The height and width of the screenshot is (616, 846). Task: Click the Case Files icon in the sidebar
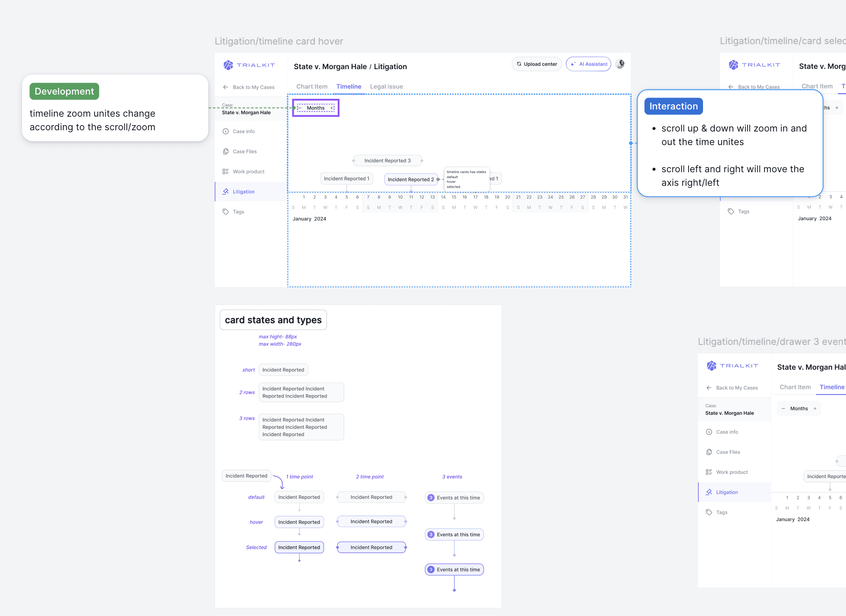coord(226,151)
